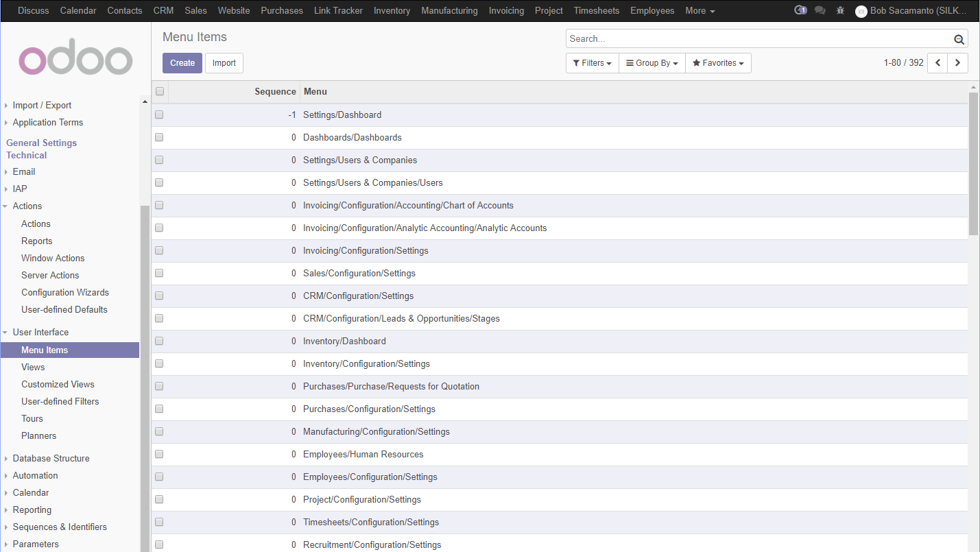
Task: Go to the Inventory menu
Action: click(x=392, y=11)
